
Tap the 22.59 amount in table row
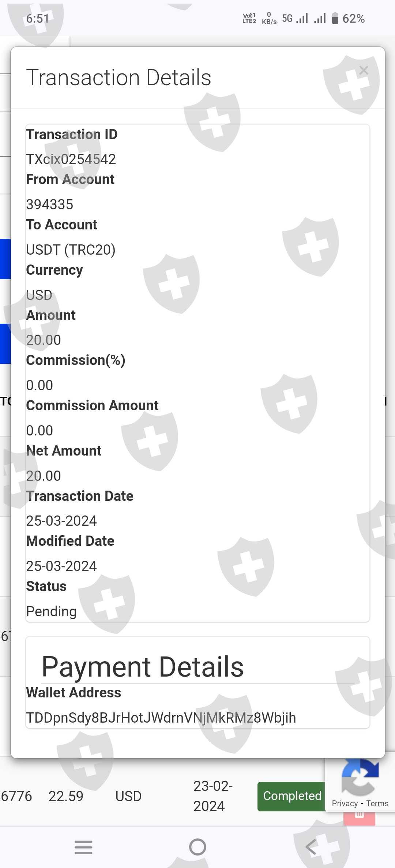66,796
